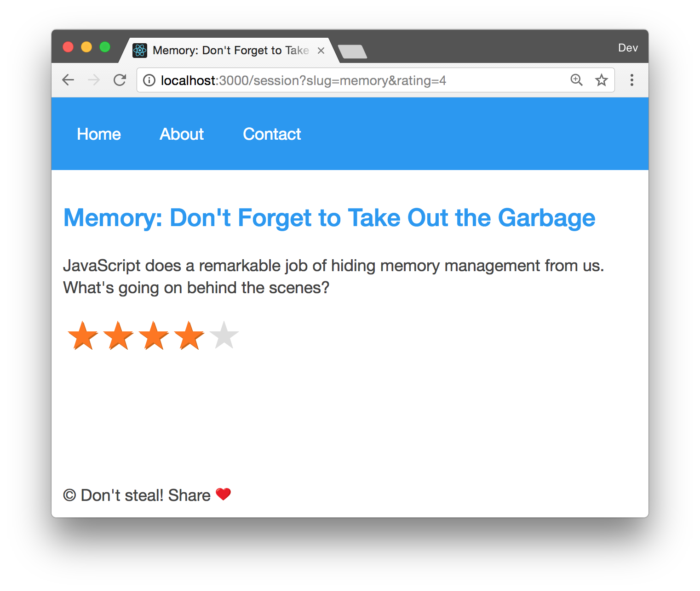Screen dimensions: 700x591
Task: Click the fifth gray star to rate 5
Action: [x=224, y=335]
